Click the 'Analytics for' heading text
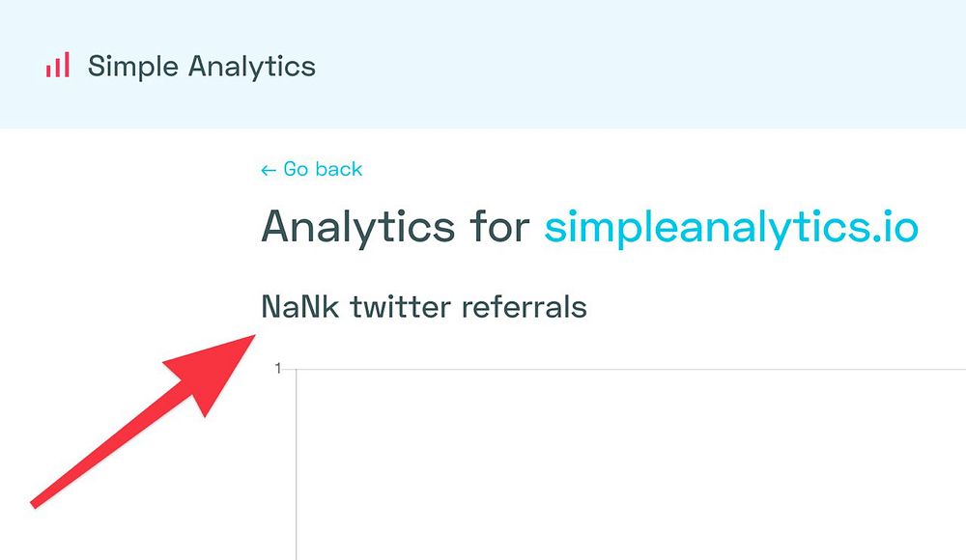 click(x=394, y=228)
